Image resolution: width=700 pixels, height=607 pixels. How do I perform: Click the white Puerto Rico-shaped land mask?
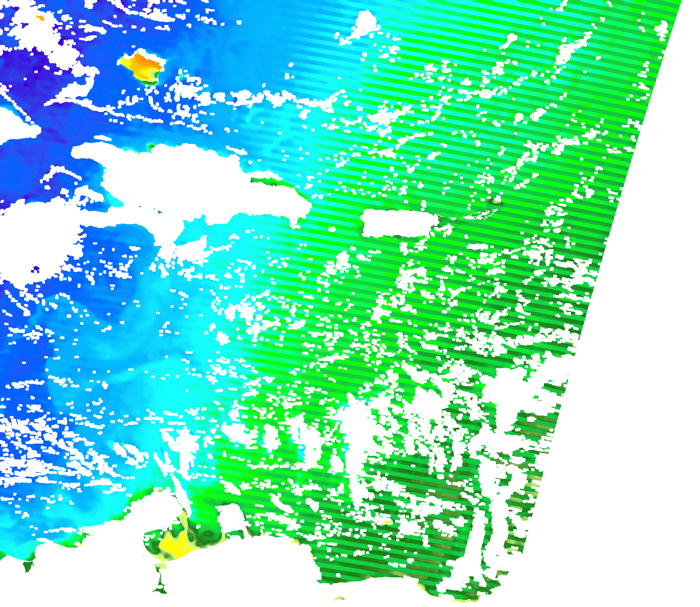coord(399,224)
